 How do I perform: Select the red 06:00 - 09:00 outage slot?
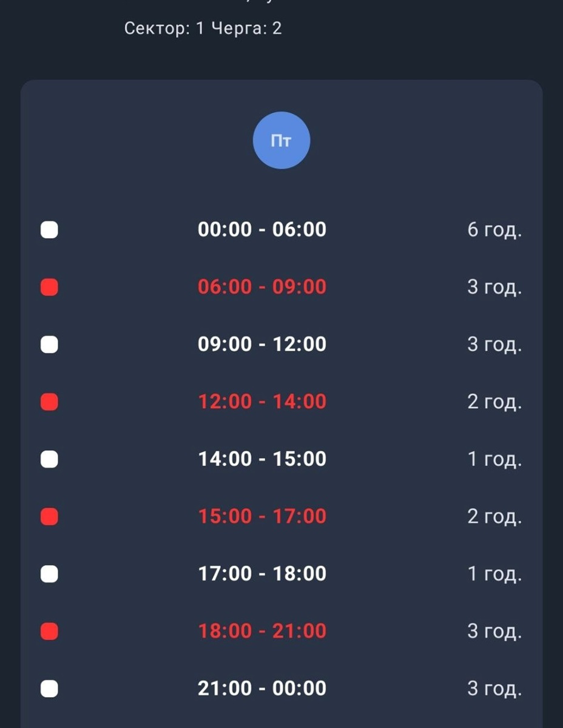tap(262, 286)
